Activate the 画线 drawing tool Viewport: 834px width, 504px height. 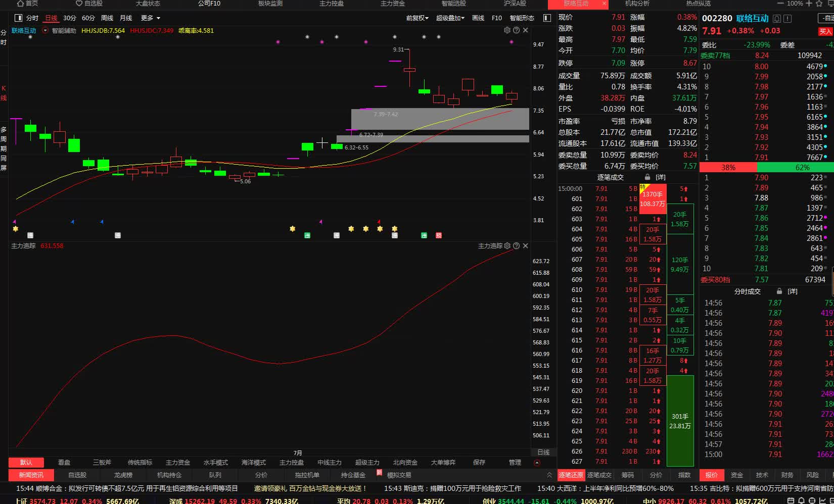478,18
